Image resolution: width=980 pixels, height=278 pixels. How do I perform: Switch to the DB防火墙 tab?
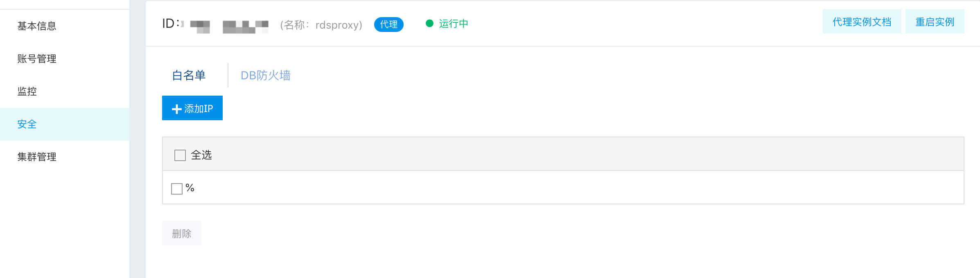pos(265,75)
